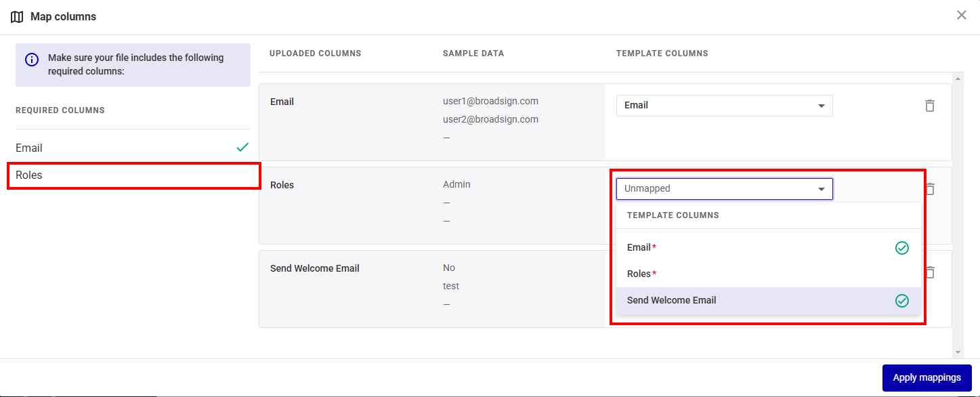Click green checkmark beside required Email
This screenshot has height=397, width=980.
click(242, 148)
